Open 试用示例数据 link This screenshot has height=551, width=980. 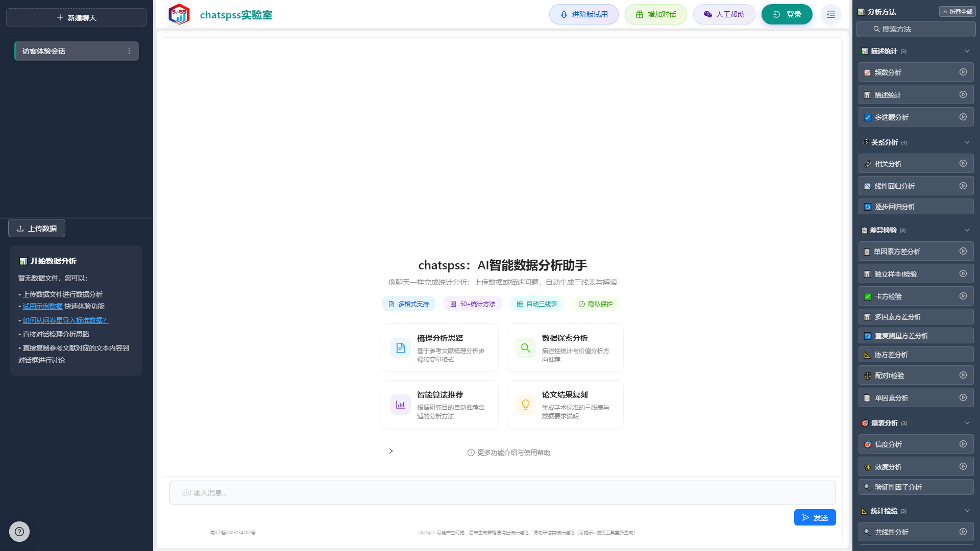point(43,306)
